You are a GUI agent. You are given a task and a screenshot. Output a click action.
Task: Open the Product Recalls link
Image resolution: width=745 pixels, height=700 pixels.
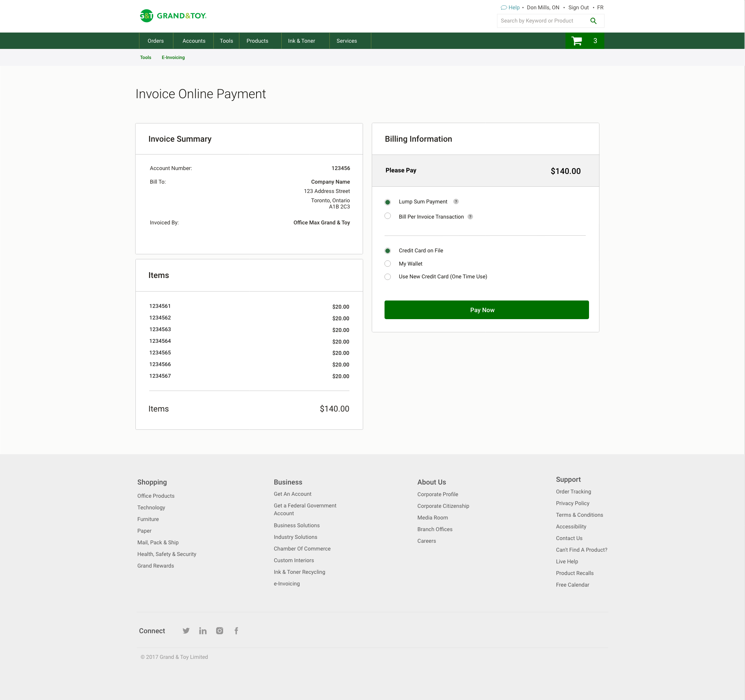[575, 573]
